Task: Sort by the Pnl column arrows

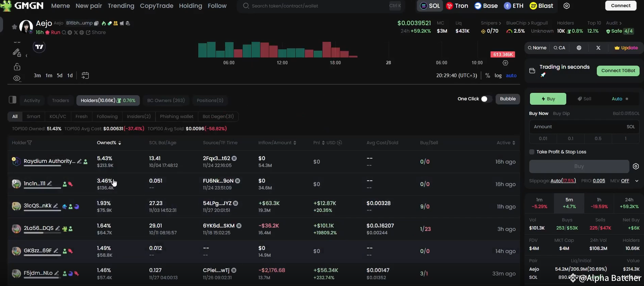Action: 323,143
